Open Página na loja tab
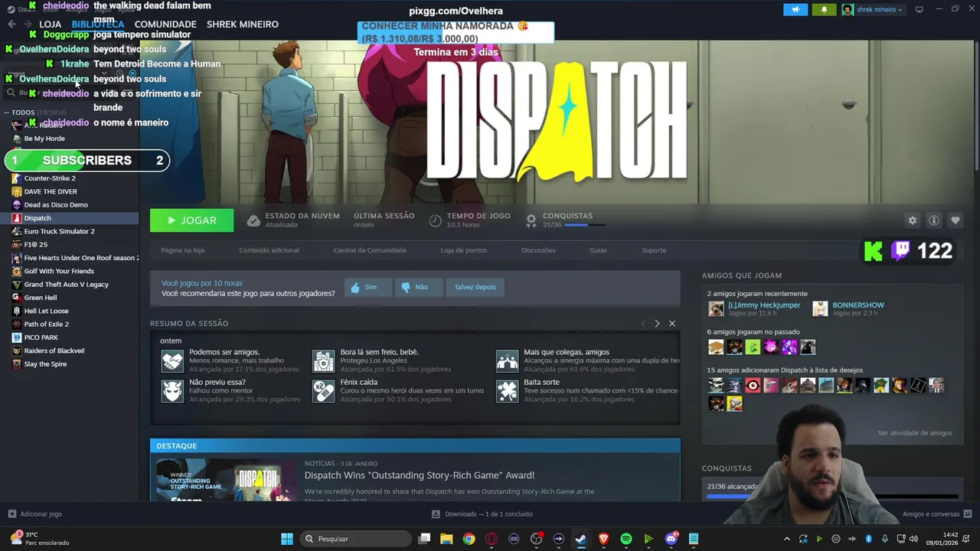Viewport: 980px width, 551px height. click(x=182, y=250)
